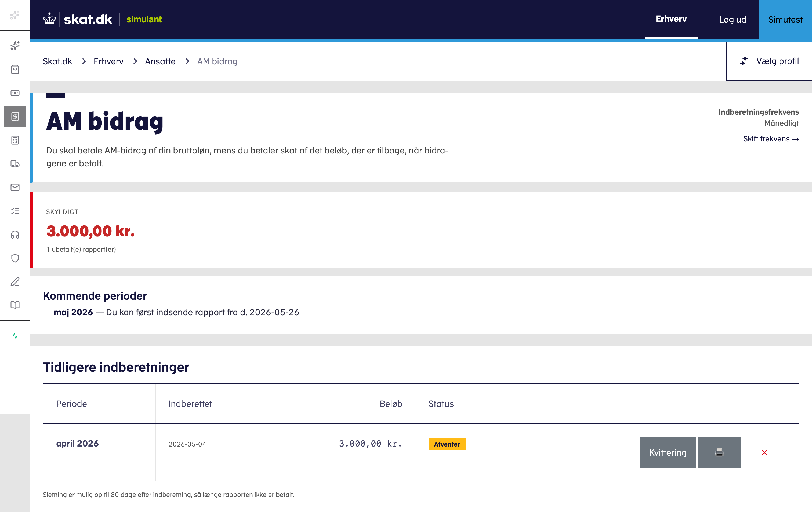Click the shield icon in the sidebar
This screenshot has width=812, height=512.
[x=15, y=258]
